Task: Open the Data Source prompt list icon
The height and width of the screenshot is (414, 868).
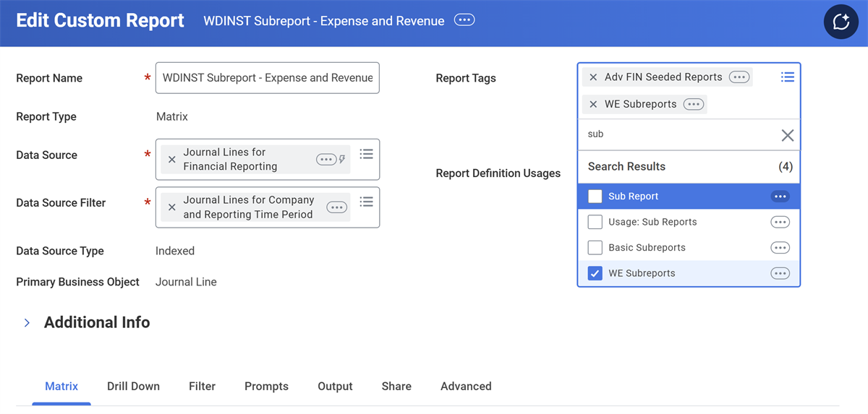Action: point(366,154)
